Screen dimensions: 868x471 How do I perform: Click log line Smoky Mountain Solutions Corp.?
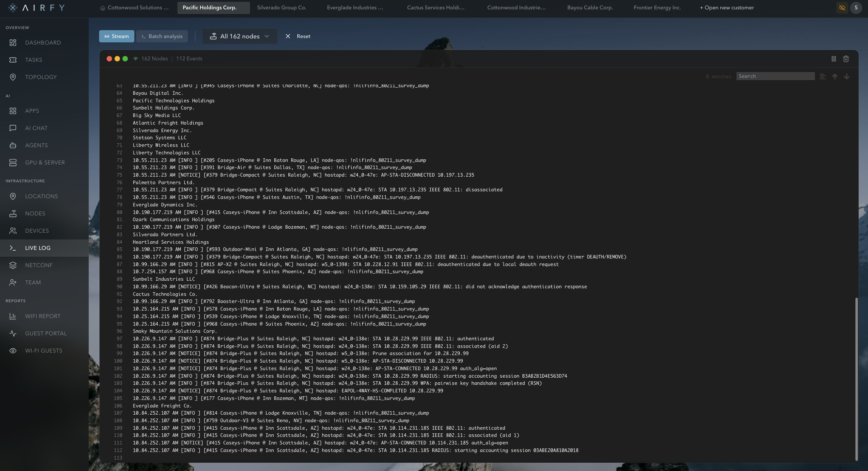pyautogui.click(x=175, y=331)
